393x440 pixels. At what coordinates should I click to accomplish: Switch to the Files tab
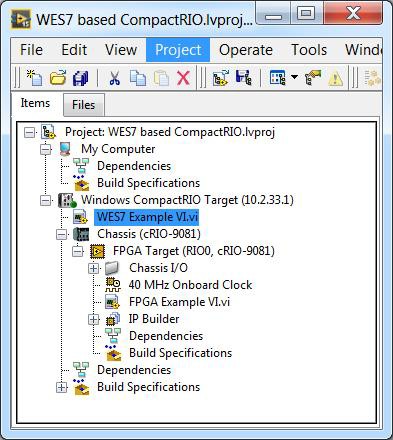[x=84, y=105]
